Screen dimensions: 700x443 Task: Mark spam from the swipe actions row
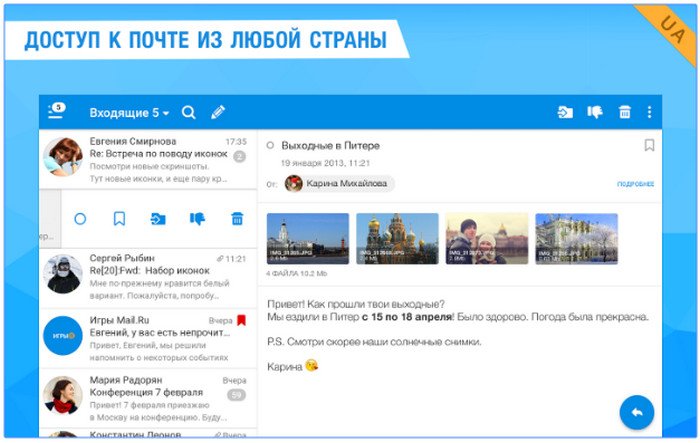point(197,219)
